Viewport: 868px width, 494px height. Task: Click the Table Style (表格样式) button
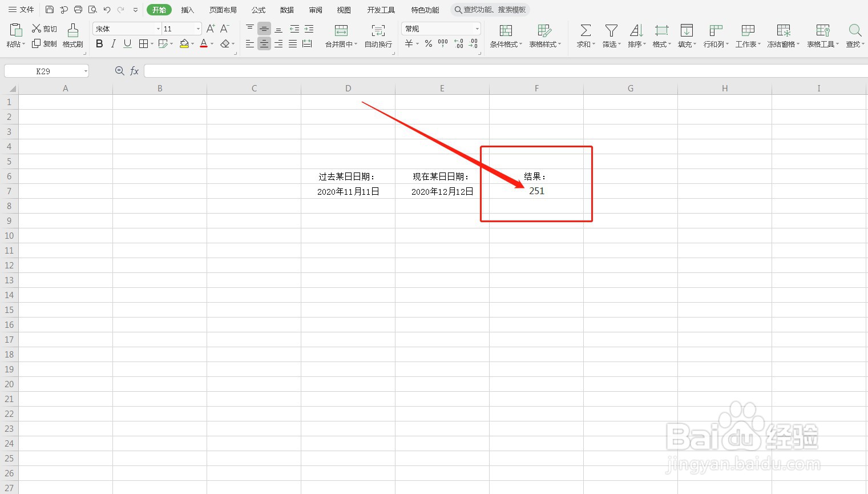coord(545,35)
